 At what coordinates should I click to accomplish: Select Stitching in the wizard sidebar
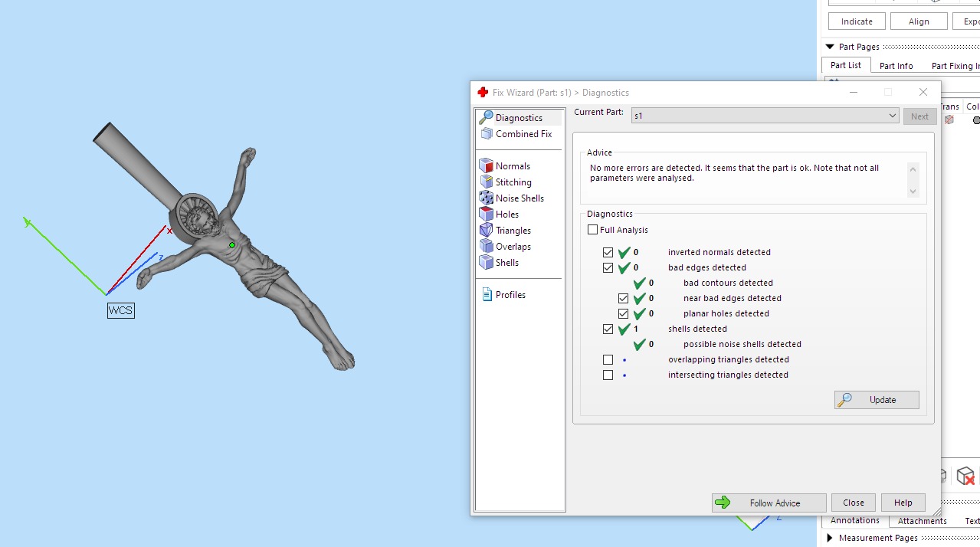[x=513, y=182]
